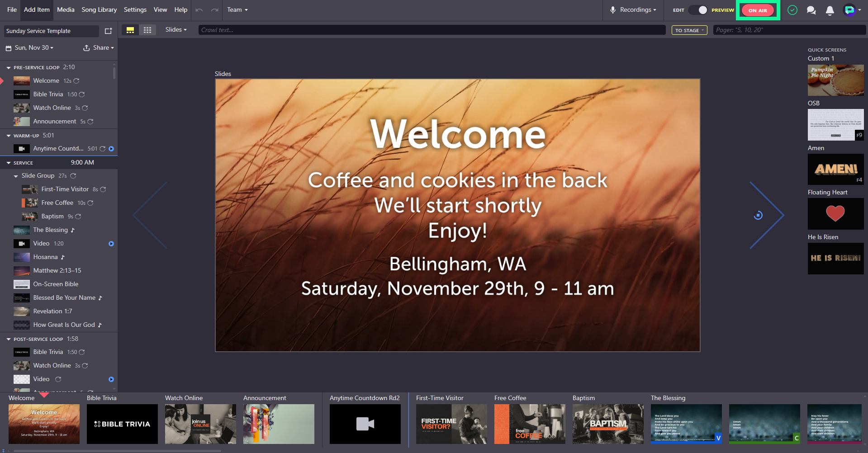
Task: Click the Crawl text input field
Action: pyautogui.click(x=432, y=30)
